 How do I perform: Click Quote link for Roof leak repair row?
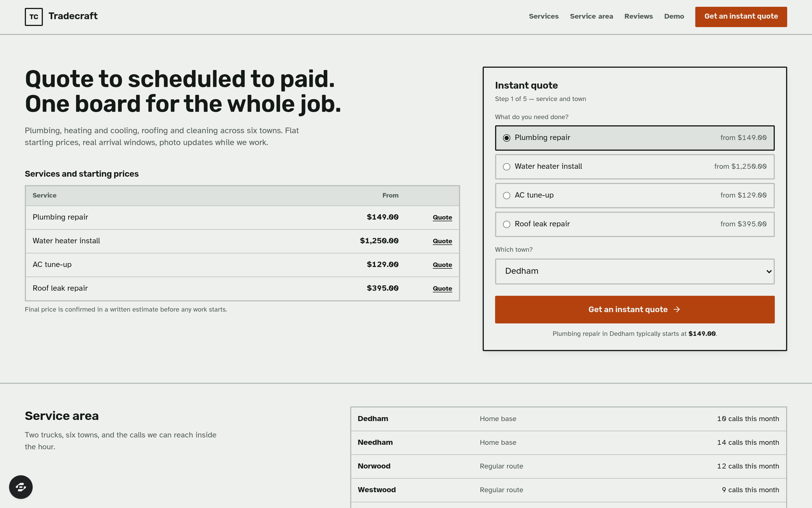click(442, 289)
